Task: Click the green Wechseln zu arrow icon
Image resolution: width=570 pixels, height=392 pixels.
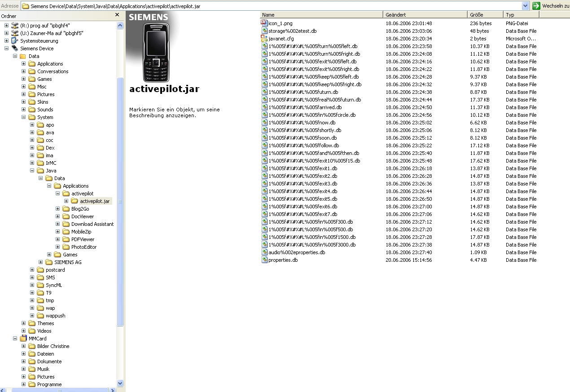Action: click(x=536, y=6)
